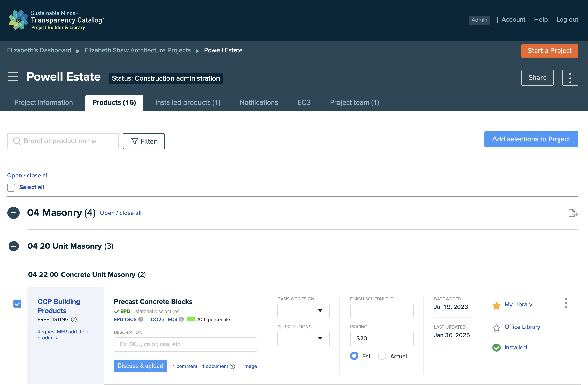Export the 04 Masonry section
Screen dimensions: 588x385
tap(573, 213)
